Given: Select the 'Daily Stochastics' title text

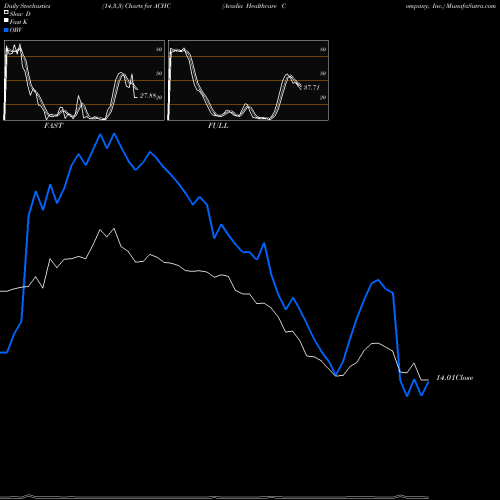Looking at the screenshot, I should pyautogui.click(x=27, y=6).
